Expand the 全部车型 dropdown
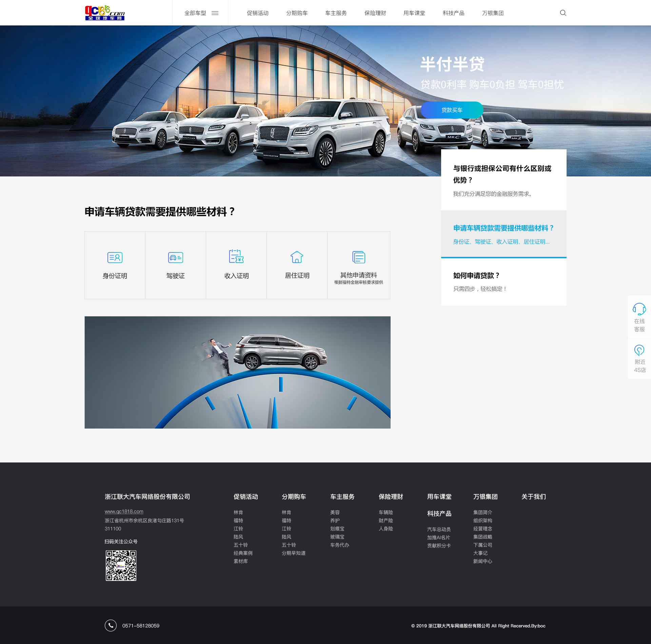The image size is (651, 644). 201,13
